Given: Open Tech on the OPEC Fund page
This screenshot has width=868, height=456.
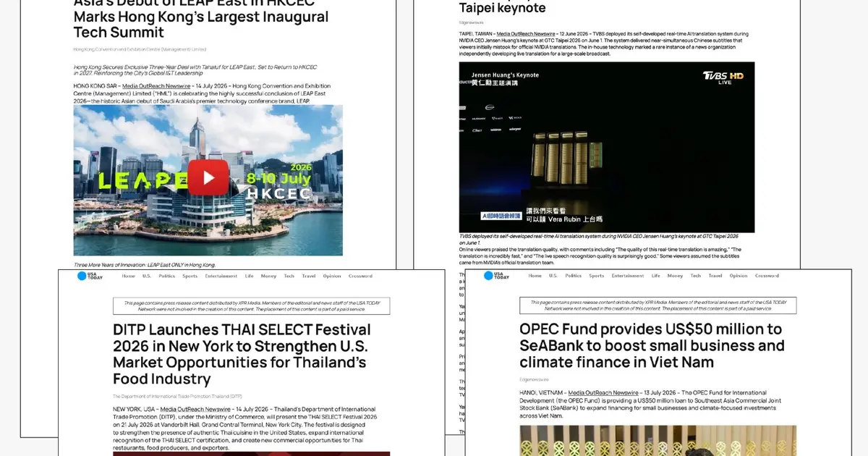Looking at the screenshot, I should pyautogui.click(x=696, y=276).
